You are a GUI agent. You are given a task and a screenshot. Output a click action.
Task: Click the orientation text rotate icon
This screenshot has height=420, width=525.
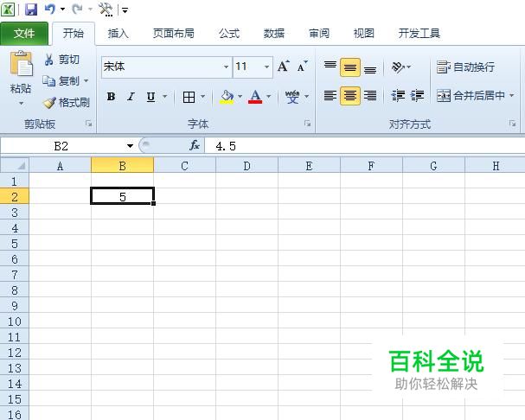pyautogui.click(x=398, y=67)
